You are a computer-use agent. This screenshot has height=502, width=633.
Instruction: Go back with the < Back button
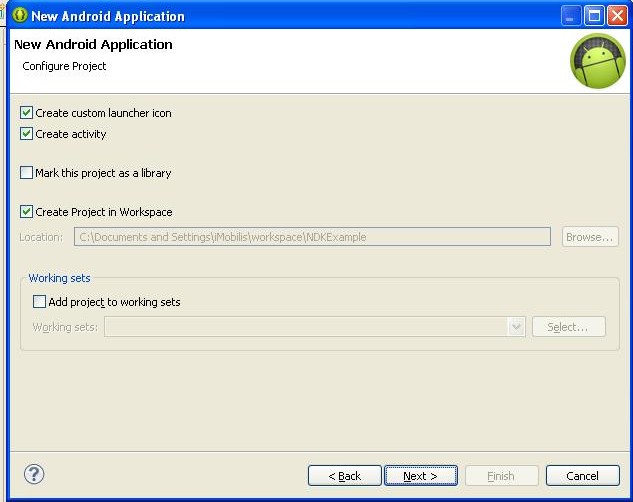click(x=344, y=476)
